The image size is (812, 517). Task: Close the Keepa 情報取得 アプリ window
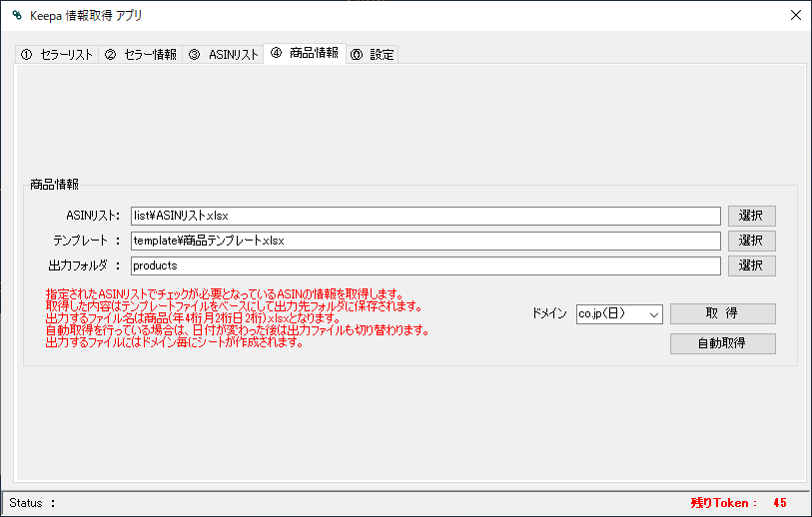pos(796,15)
